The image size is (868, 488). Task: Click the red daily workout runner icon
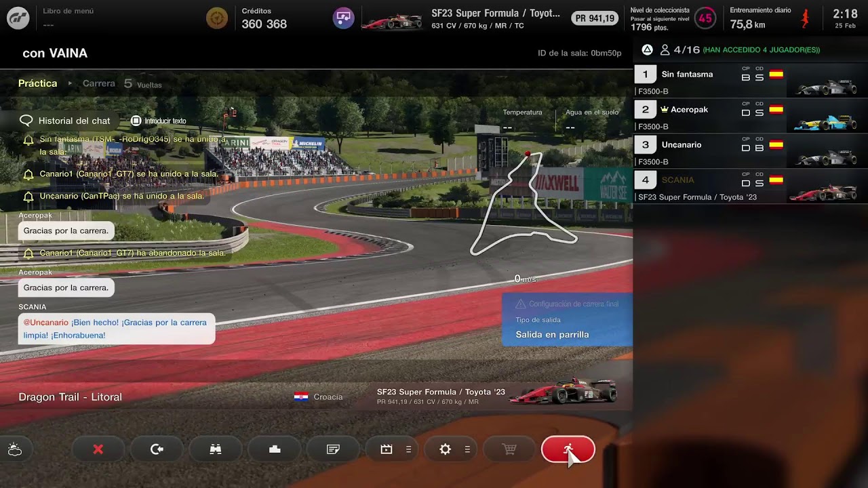click(805, 18)
